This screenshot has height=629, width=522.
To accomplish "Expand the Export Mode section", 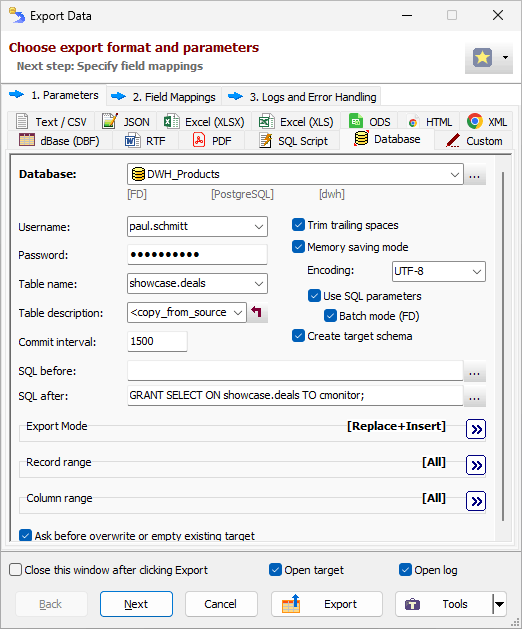I will click(476, 429).
